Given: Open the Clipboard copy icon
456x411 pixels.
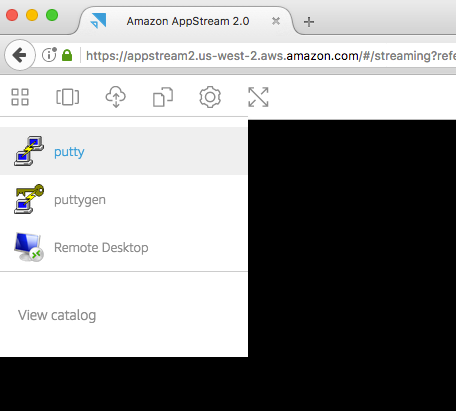Looking at the screenshot, I should 163,97.
